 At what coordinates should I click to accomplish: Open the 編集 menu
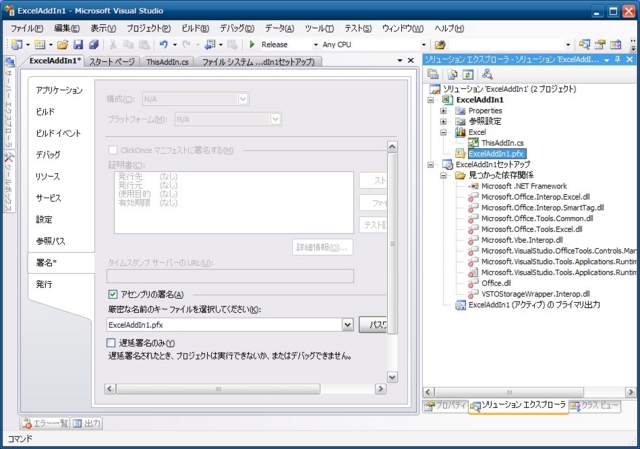point(67,28)
